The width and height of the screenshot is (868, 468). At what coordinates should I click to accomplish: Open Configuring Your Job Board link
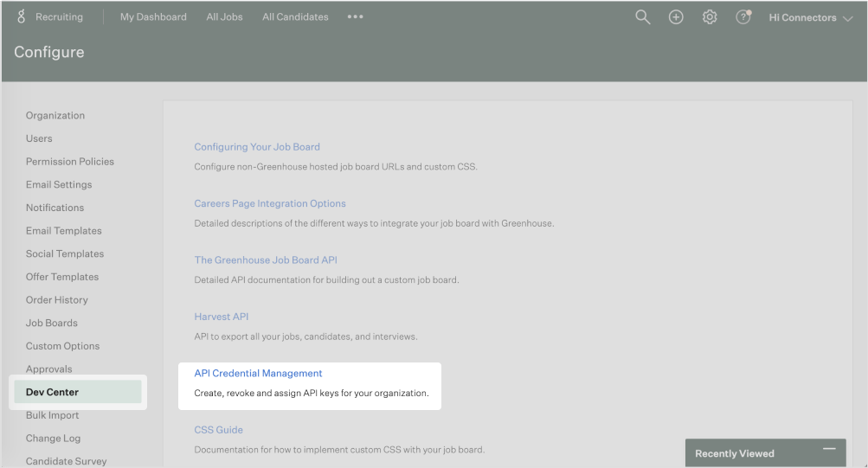pyautogui.click(x=257, y=147)
